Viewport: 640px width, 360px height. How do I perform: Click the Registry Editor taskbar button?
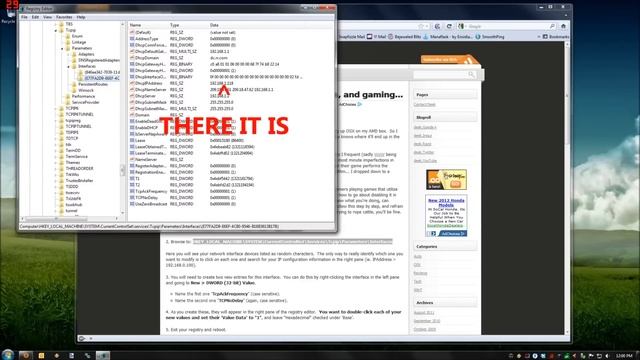pyautogui.click(x=103, y=355)
